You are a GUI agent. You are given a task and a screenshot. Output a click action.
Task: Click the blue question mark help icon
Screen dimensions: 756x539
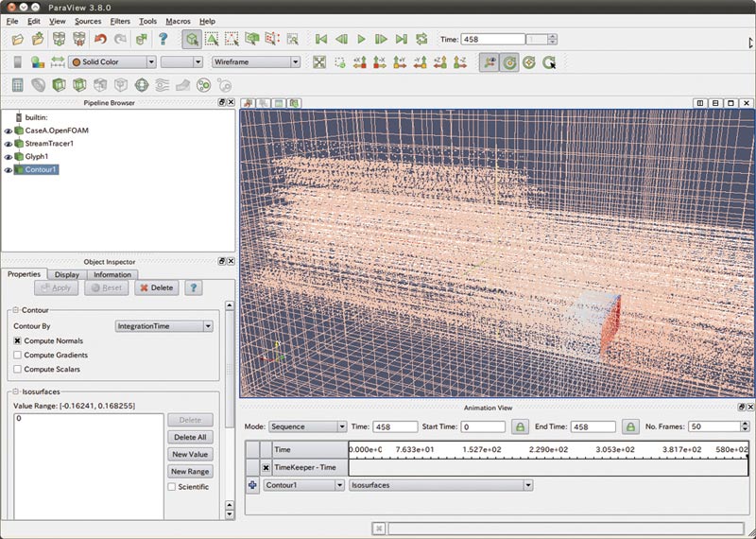pos(163,39)
